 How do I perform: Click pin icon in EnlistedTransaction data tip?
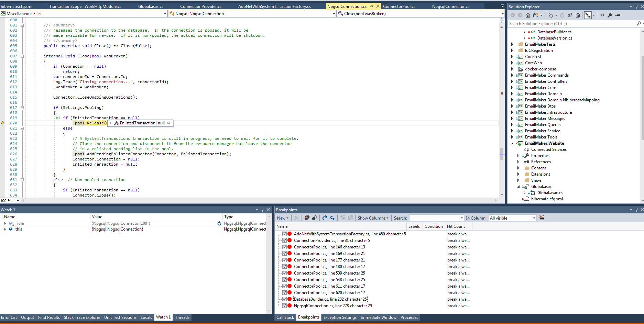point(169,123)
